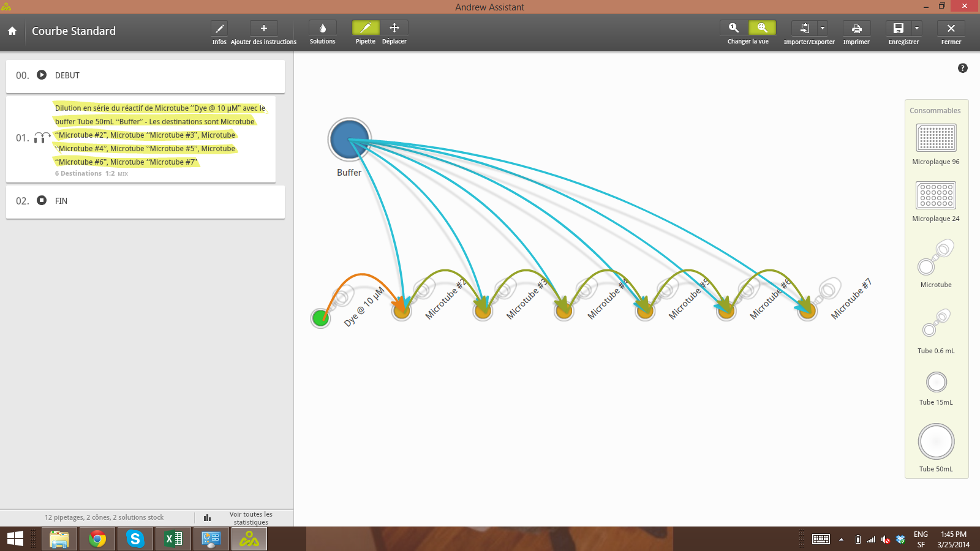Activate the Pipette mode

click(x=366, y=28)
